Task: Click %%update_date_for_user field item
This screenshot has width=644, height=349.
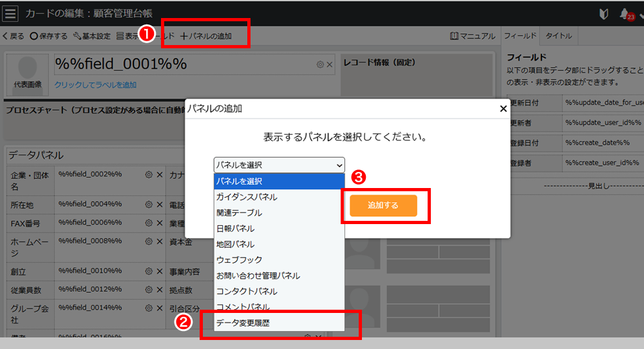Action: pyautogui.click(x=603, y=102)
